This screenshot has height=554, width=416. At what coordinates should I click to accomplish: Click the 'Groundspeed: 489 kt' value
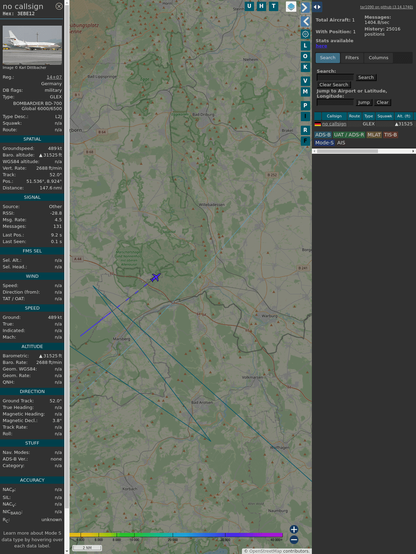[55, 149]
